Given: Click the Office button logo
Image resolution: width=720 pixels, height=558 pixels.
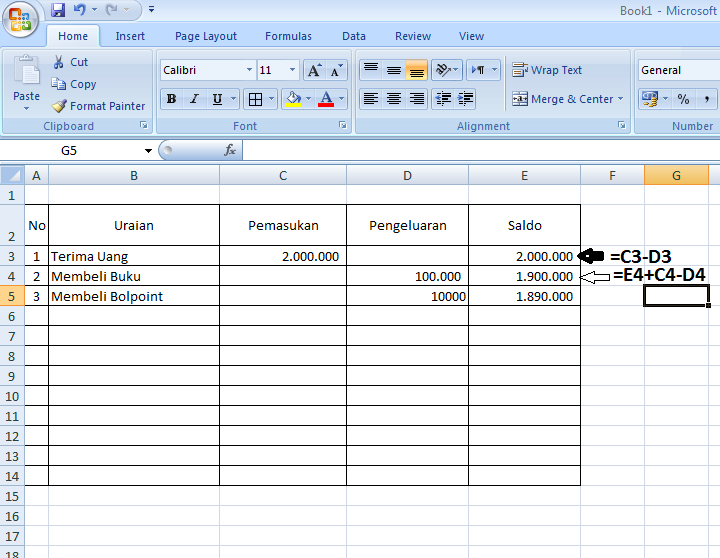Looking at the screenshot, I should 20,19.
